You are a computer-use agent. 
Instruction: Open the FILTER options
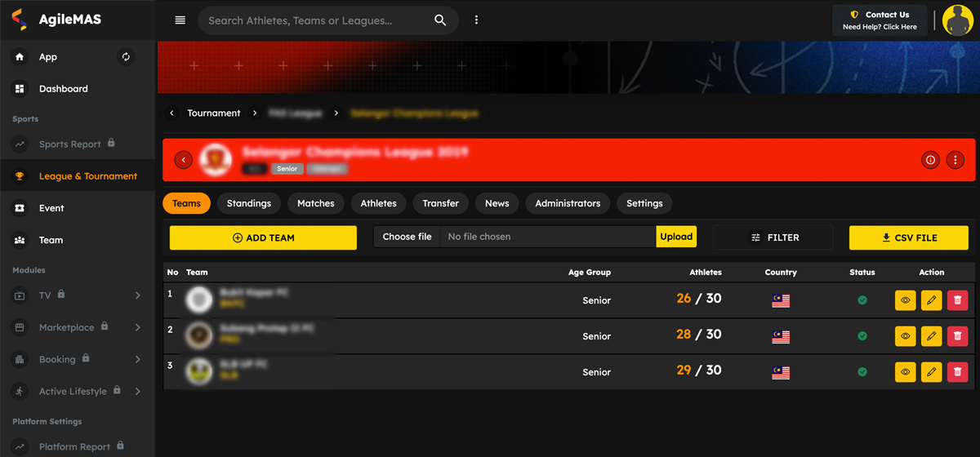[773, 237]
